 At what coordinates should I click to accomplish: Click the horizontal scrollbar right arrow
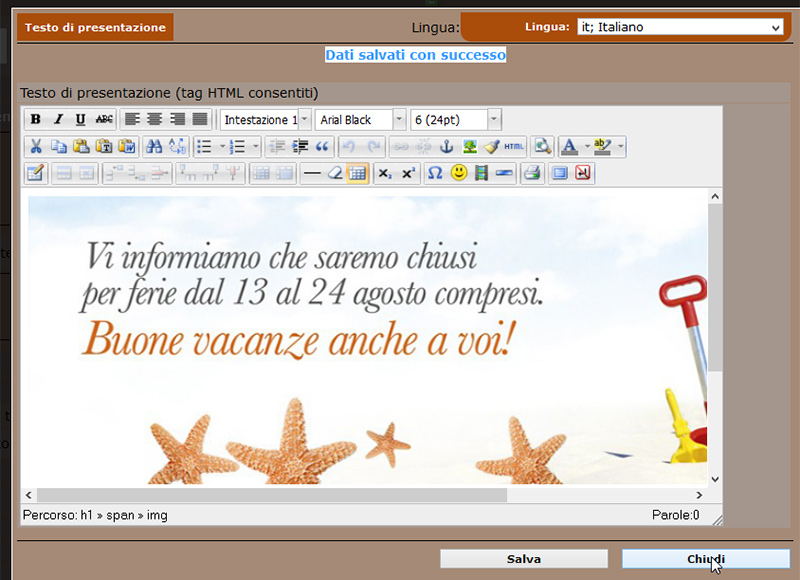[699, 495]
